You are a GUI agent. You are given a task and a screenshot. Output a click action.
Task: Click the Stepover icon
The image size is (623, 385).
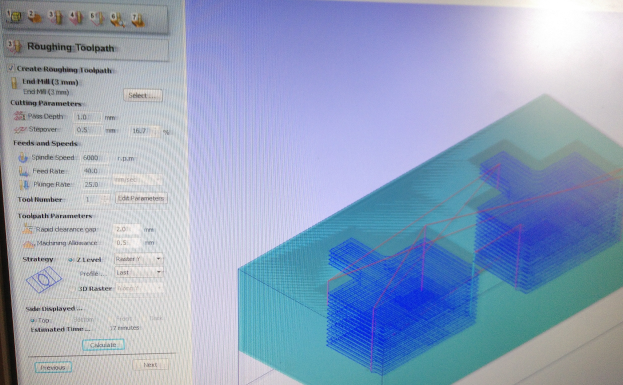(20, 130)
